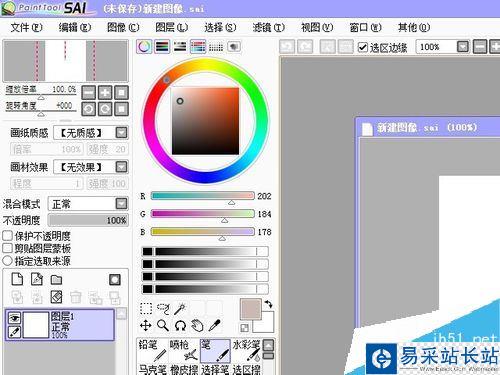Hide 图层1 with the eye icon

pos(14,318)
